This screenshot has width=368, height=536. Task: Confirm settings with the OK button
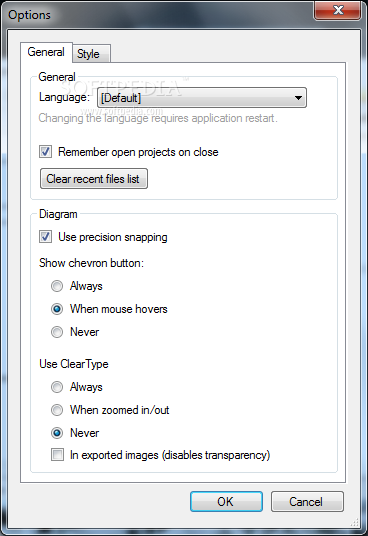pyautogui.click(x=226, y=501)
